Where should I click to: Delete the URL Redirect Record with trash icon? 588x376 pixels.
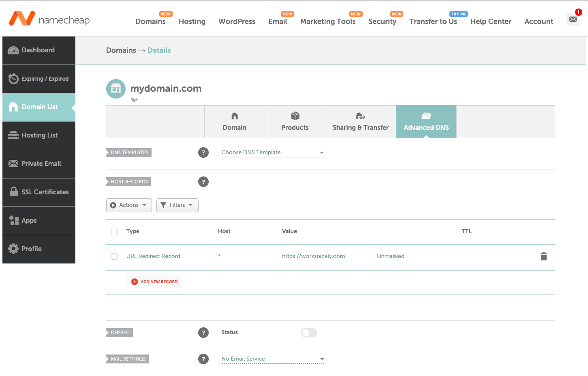coord(543,256)
